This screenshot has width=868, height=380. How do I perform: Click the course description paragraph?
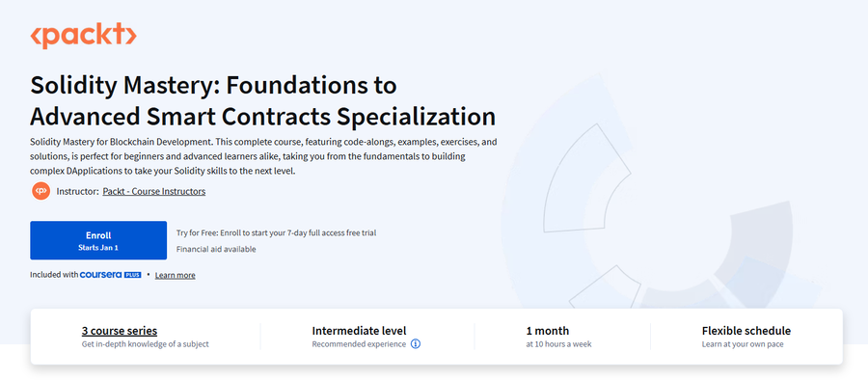point(263,157)
